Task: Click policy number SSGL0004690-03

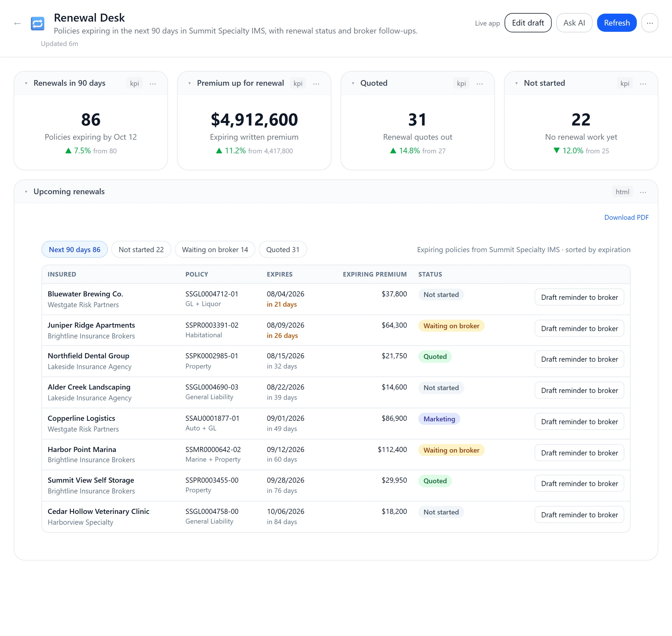Action: click(211, 387)
